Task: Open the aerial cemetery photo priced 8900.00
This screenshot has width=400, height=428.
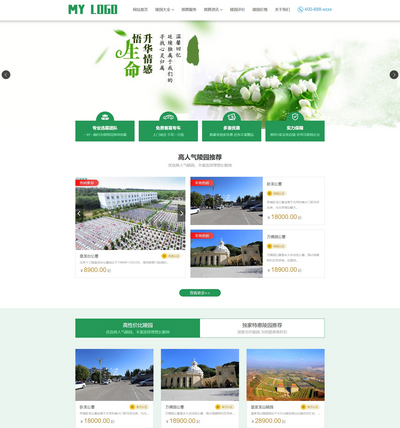Action: coord(130,213)
